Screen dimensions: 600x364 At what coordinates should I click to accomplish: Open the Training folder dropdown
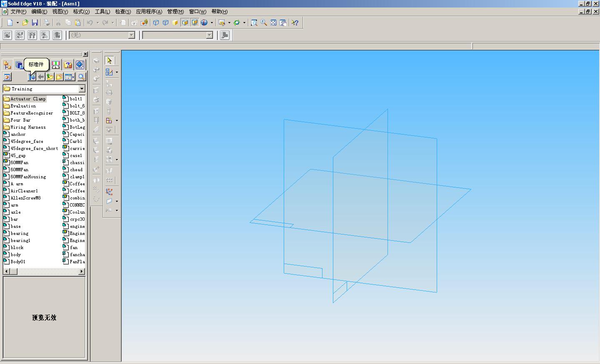pos(82,89)
